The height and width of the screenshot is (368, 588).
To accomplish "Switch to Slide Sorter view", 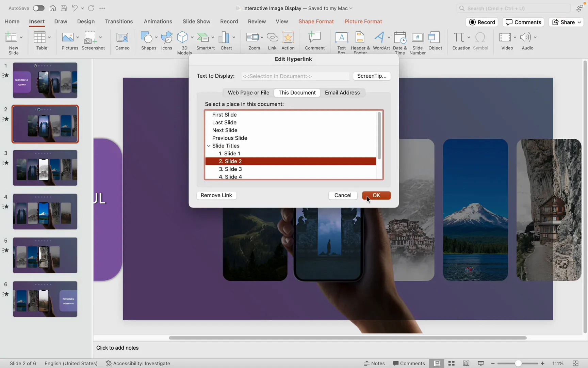I will 452,363.
